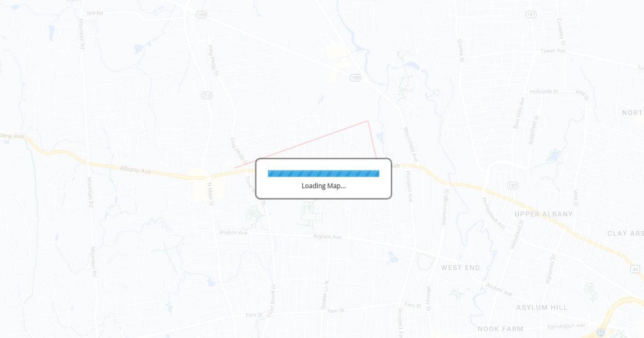Click the Loading Map... text

(x=324, y=186)
